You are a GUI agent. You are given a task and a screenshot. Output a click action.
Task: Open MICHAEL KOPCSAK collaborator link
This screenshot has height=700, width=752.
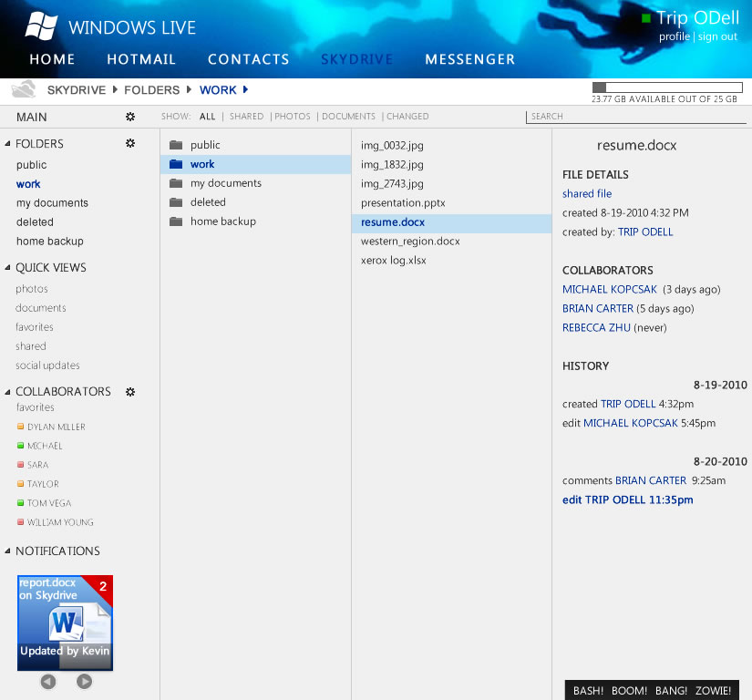coord(610,290)
